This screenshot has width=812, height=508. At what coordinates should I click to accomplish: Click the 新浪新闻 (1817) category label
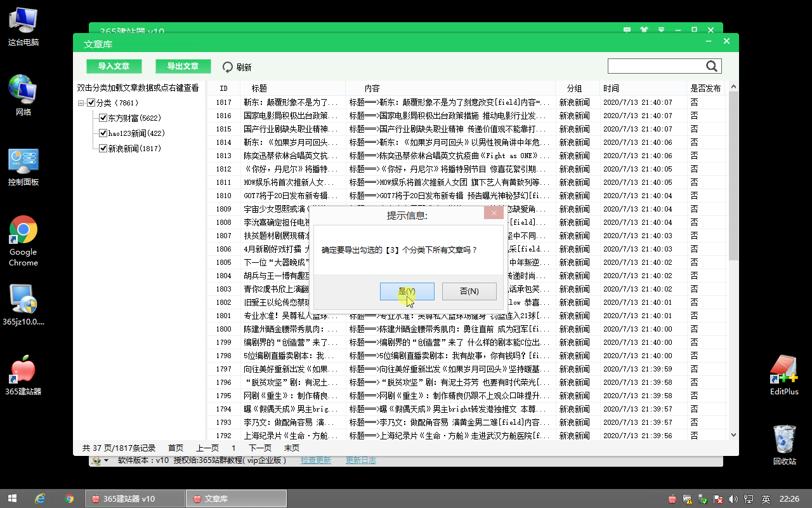tap(134, 149)
